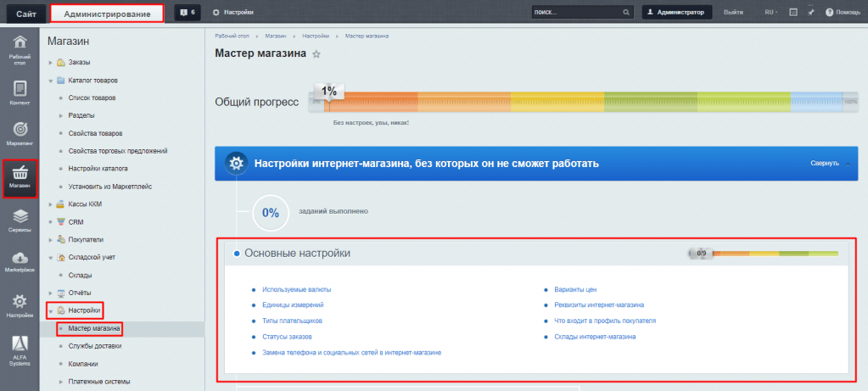The height and width of the screenshot is (391, 868).
Task: Open Варианты цен link
Action: [575, 289]
